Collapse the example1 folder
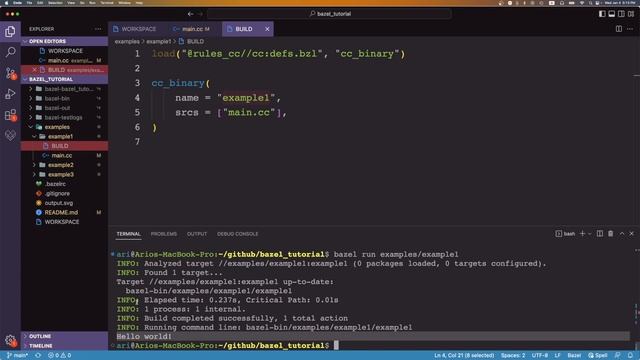The image size is (640, 360). coord(64,136)
